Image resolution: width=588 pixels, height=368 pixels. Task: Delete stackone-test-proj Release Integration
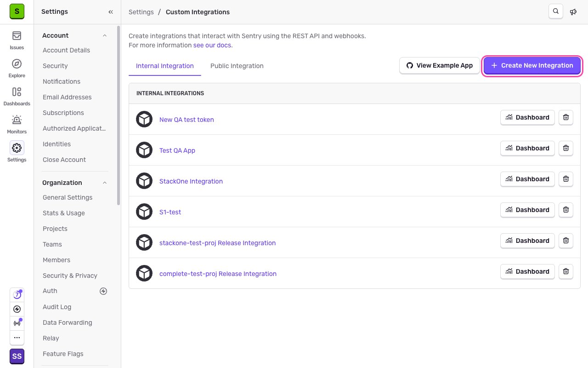coord(566,241)
